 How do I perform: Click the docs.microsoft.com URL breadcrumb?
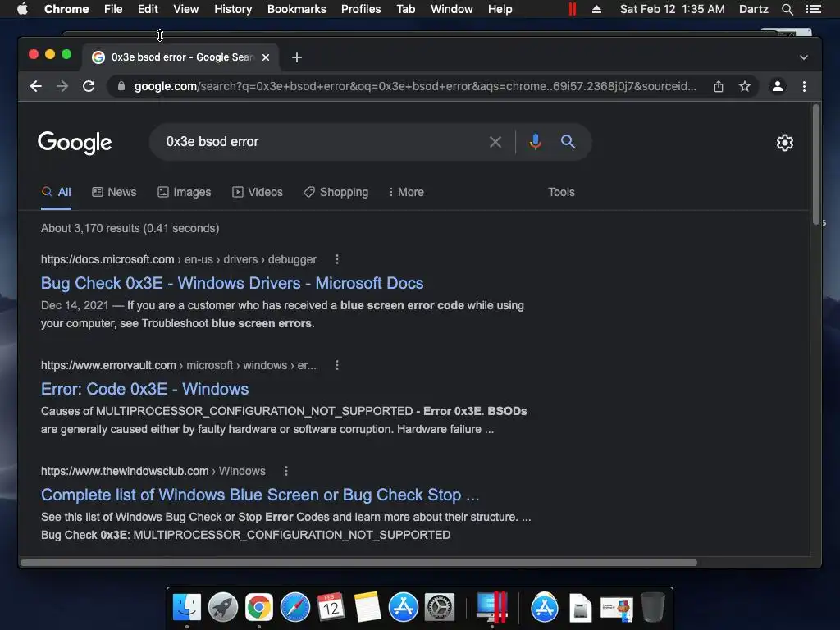click(x=178, y=259)
